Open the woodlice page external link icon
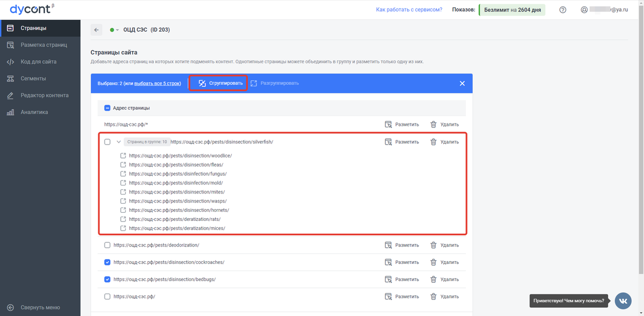644x316 pixels. coord(123,156)
